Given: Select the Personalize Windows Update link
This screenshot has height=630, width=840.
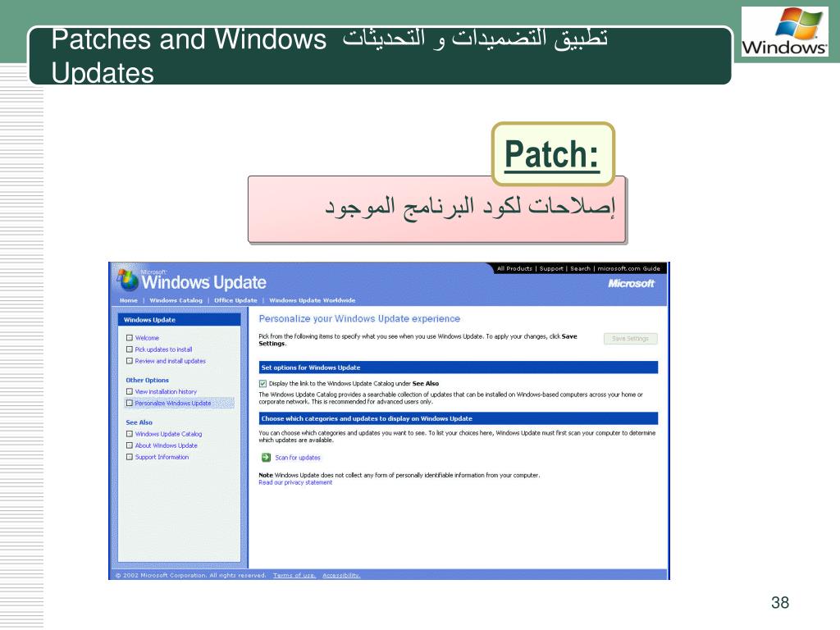Looking at the screenshot, I should click(x=173, y=403).
